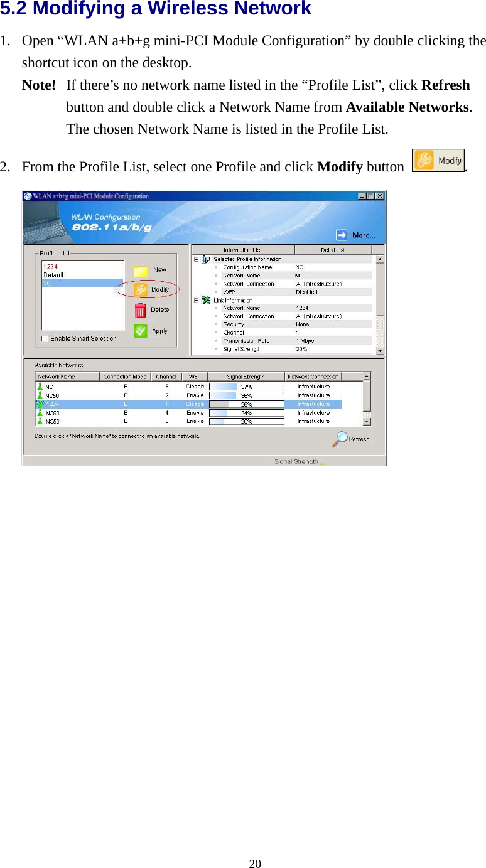Click the yellow New profile folder icon
The image size is (486, 868).
140,271
